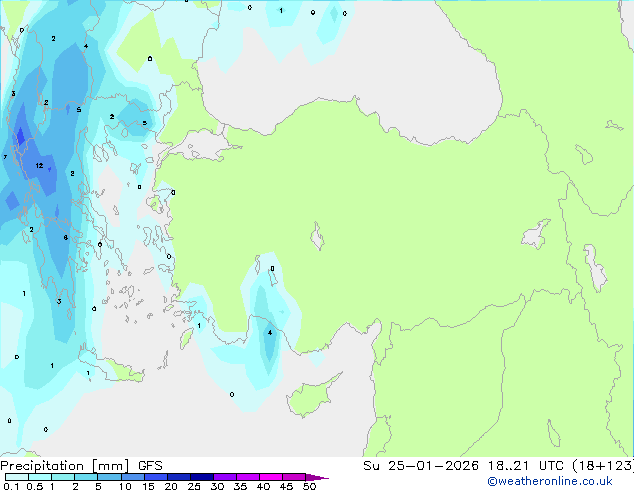
Task: Click the '12' precipitation value on the map
Action: point(39,165)
